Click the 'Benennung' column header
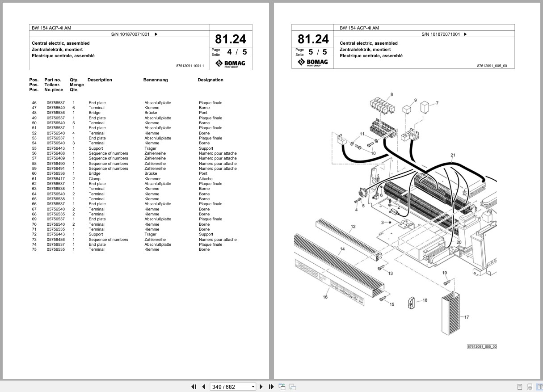 [156, 80]
